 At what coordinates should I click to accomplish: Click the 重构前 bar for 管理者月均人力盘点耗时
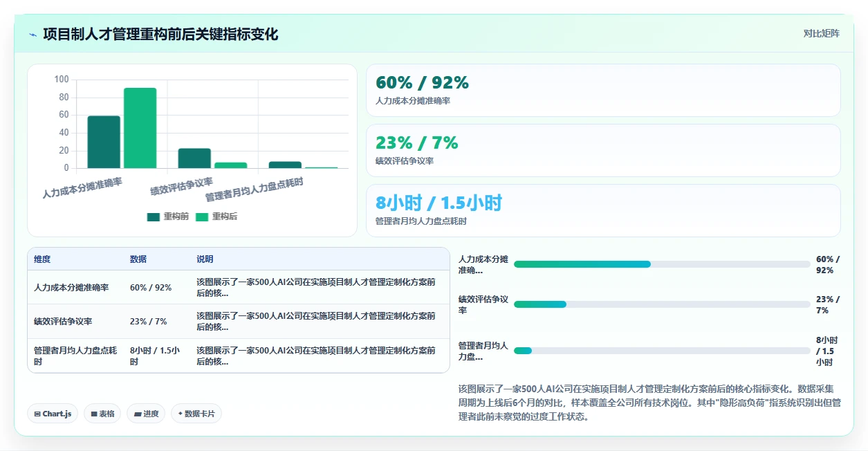click(285, 165)
